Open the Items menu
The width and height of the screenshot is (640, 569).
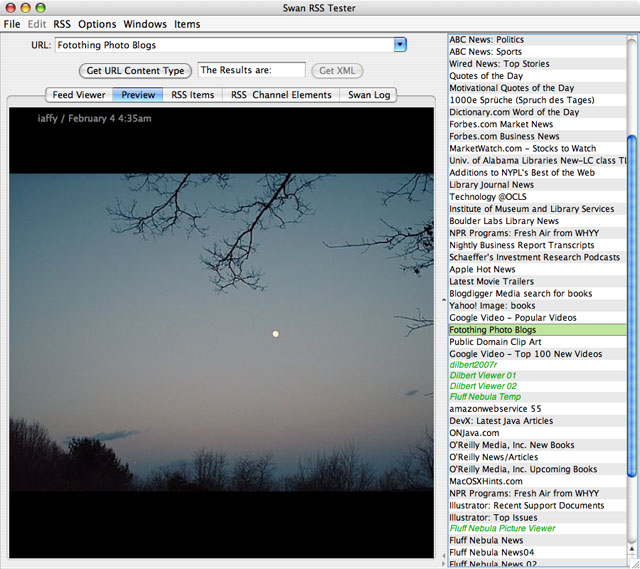pos(187,24)
